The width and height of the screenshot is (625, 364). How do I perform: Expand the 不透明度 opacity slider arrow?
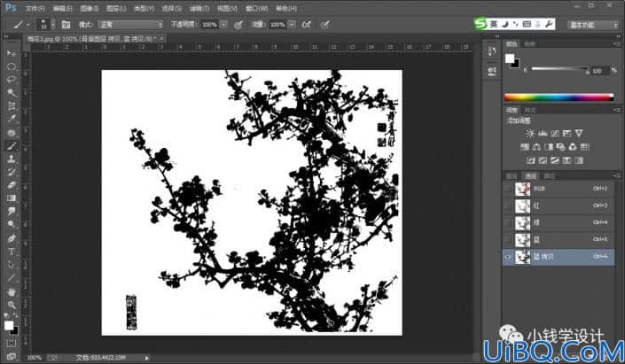coord(223,25)
